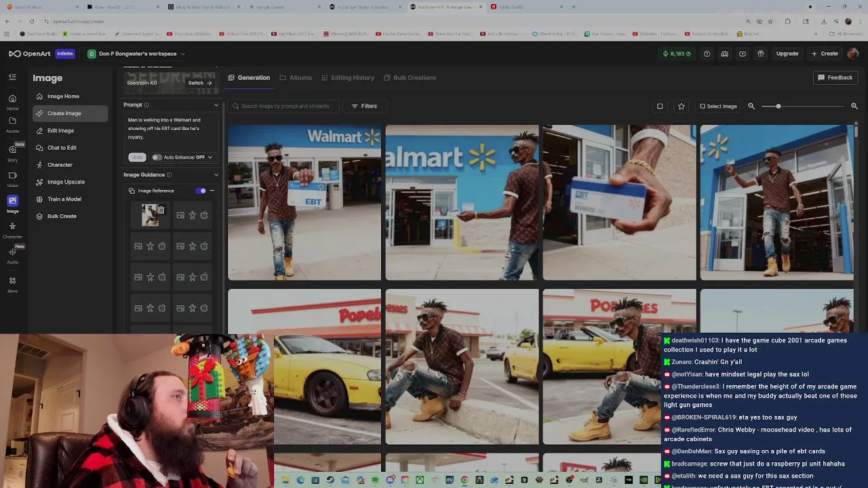This screenshot has height=488, width=868.
Task: Click the Infinite plan badge
Action: (65, 54)
